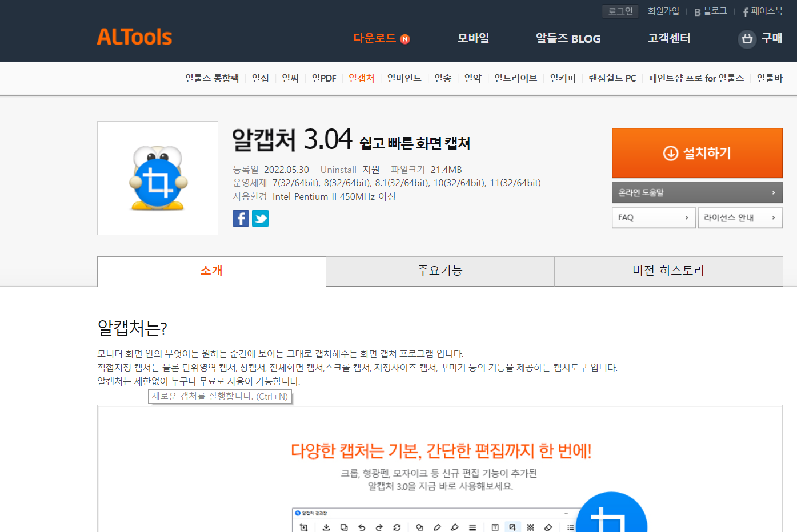The height and width of the screenshot is (532, 797).
Task: Select 알집 in product submenu
Action: [261, 78]
